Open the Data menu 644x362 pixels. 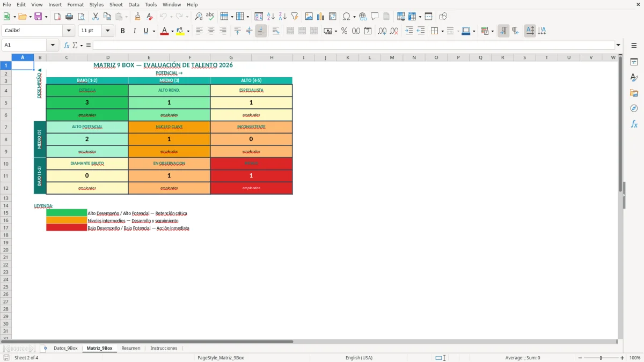[x=134, y=4]
